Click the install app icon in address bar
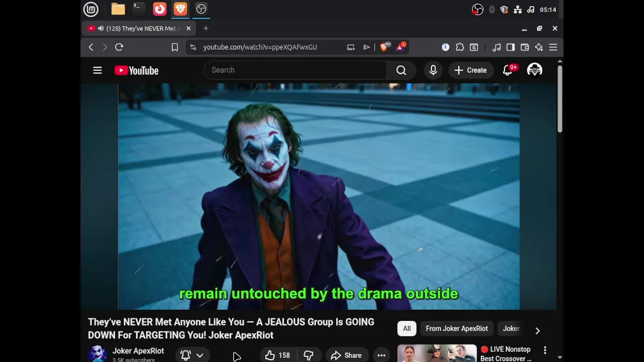Image resolution: width=644 pixels, height=362 pixels. coord(351,47)
